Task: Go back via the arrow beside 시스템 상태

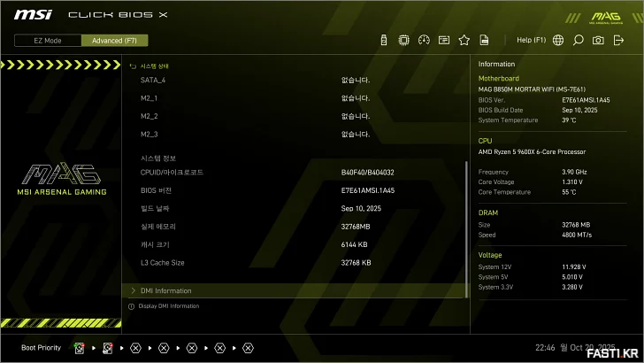Action: pos(133,66)
